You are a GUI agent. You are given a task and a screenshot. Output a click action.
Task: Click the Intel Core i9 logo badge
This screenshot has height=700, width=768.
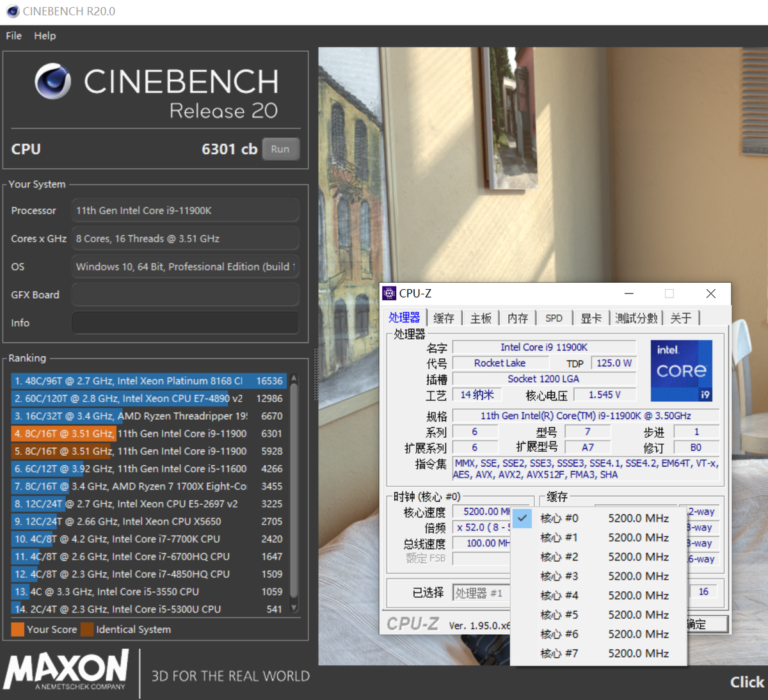pos(681,370)
